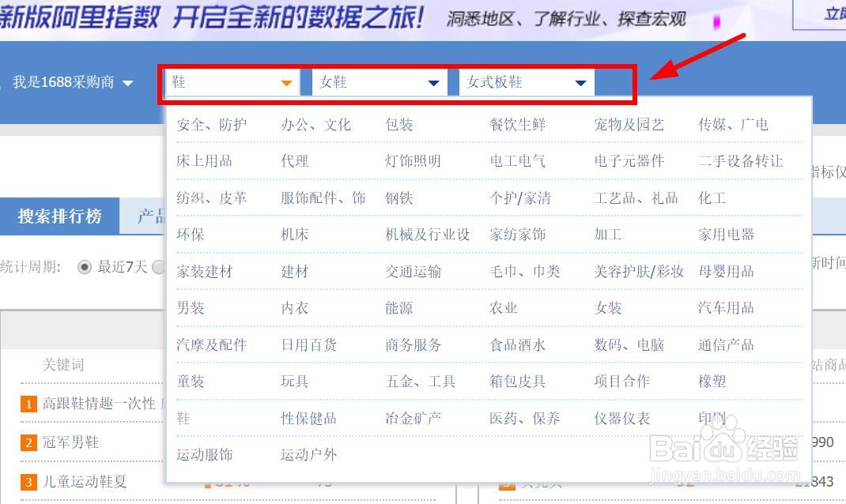
Task: Click the 五金、工具 category
Action: click(x=421, y=382)
